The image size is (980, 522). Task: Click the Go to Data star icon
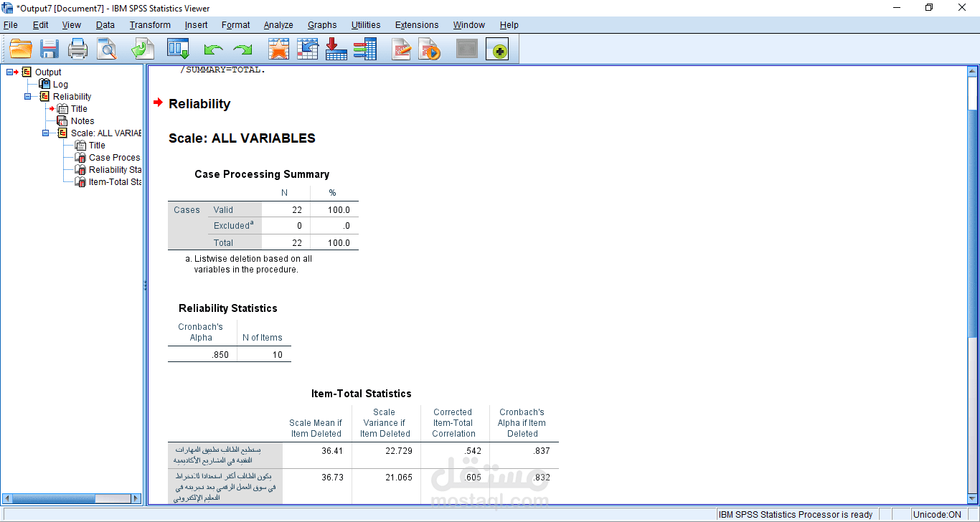[278, 49]
